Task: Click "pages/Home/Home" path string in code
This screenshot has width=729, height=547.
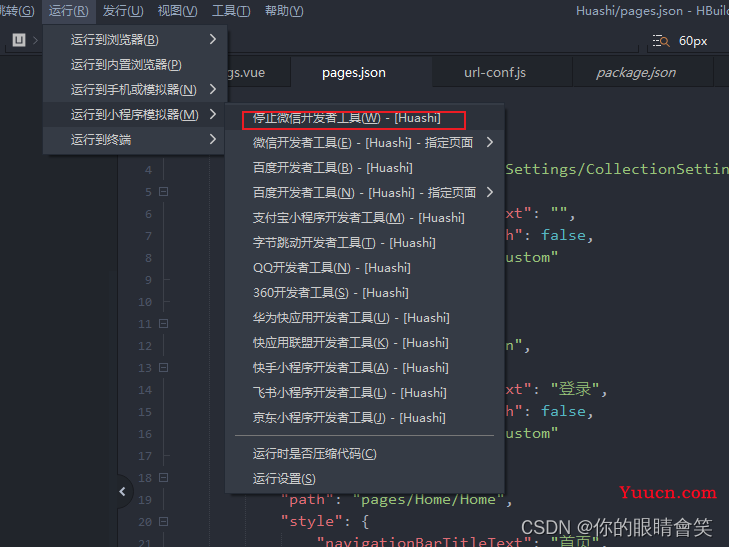Action: [429, 500]
